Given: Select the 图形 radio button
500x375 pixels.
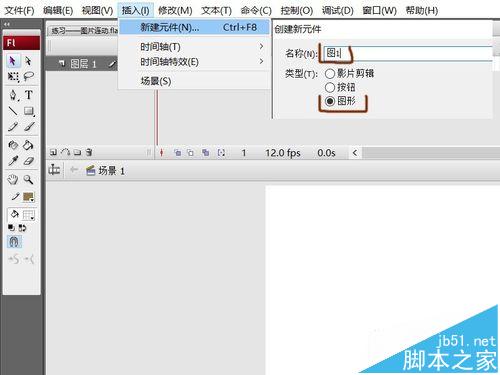Looking at the screenshot, I should (330, 101).
